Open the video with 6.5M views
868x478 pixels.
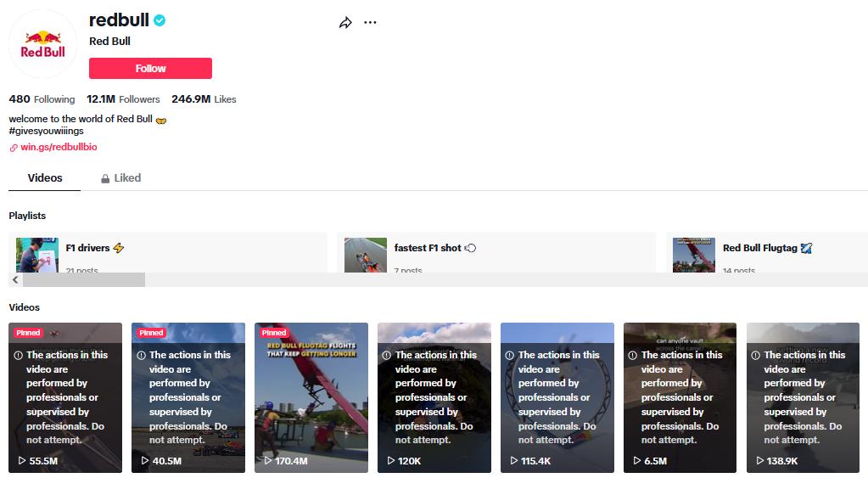pyautogui.click(x=680, y=397)
